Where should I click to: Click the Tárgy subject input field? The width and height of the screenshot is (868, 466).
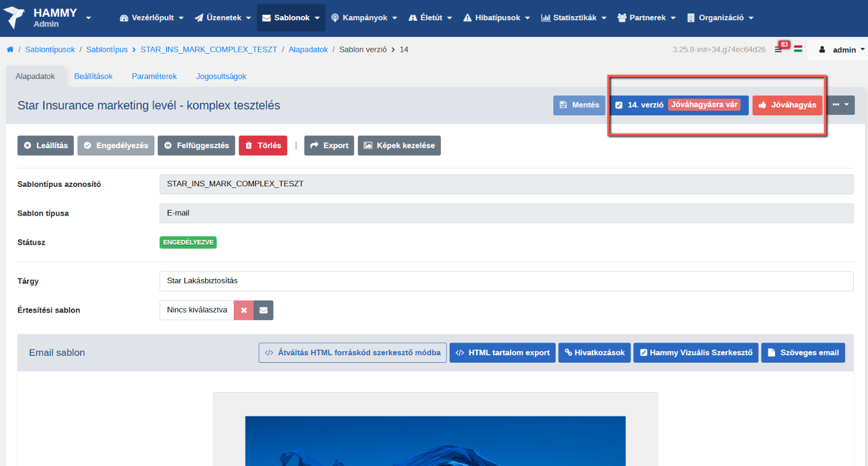pos(505,281)
